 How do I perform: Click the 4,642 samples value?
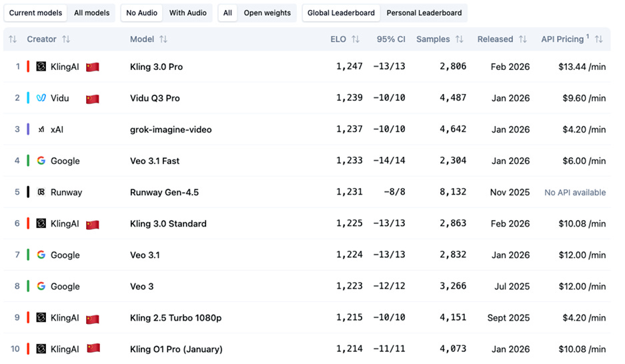tap(453, 129)
